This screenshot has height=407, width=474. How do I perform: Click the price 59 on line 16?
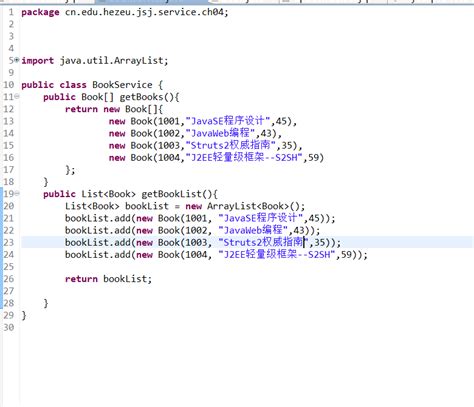coord(313,157)
